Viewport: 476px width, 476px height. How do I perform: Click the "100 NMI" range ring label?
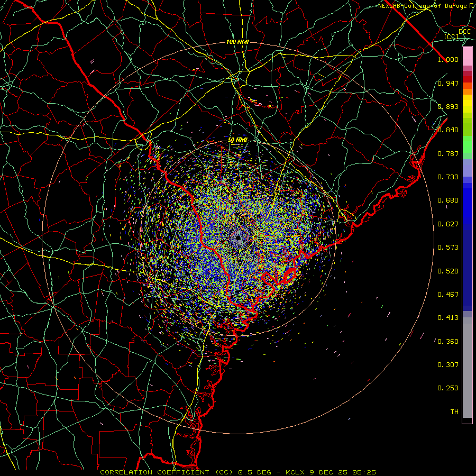pyautogui.click(x=237, y=42)
